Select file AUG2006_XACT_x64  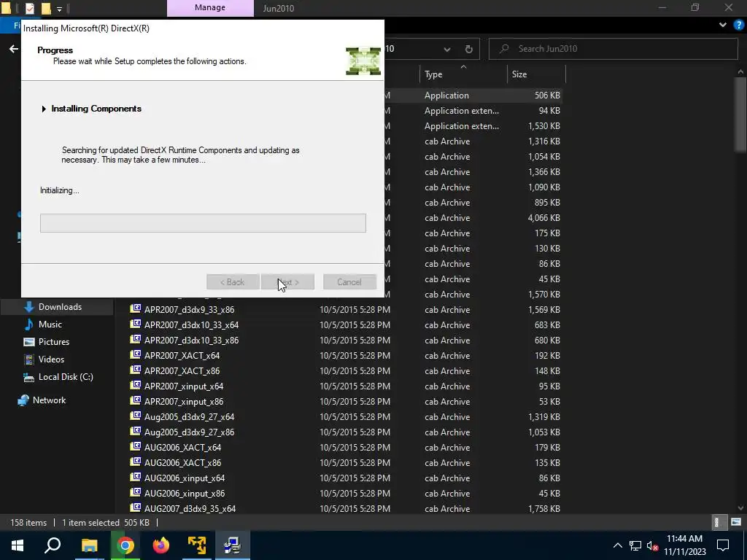pyautogui.click(x=182, y=448)
